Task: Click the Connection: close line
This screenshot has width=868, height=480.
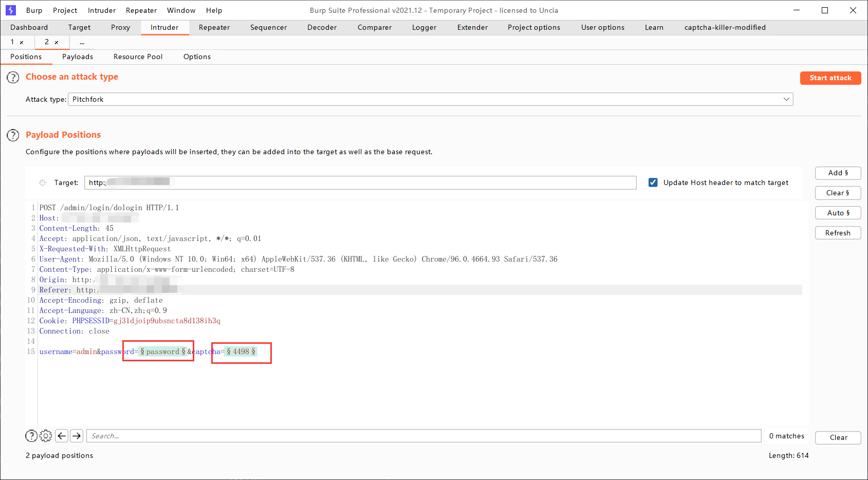Action: click(x=75, y=331)
